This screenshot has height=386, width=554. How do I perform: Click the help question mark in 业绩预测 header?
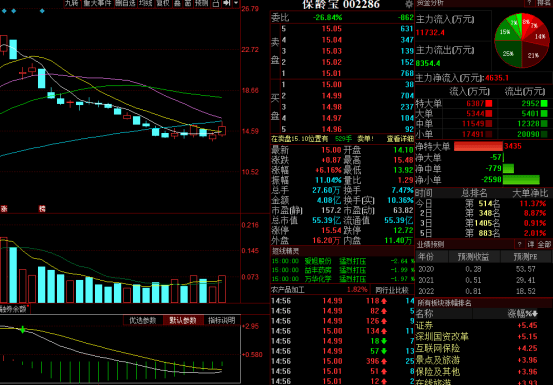[519, 244]
